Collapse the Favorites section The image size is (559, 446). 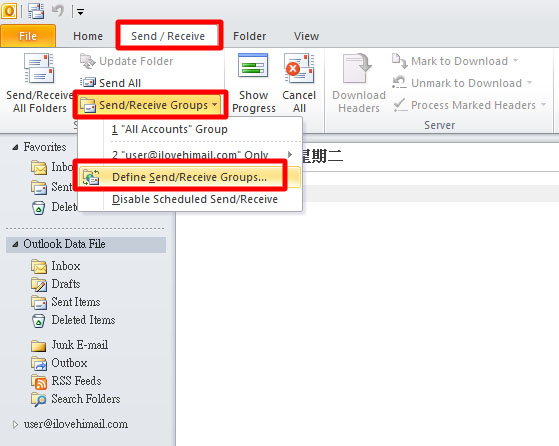click(x=15, y=147)
